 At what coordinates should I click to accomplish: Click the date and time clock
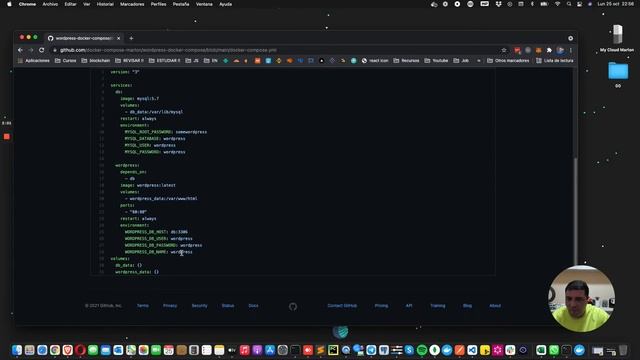(616, 4)
